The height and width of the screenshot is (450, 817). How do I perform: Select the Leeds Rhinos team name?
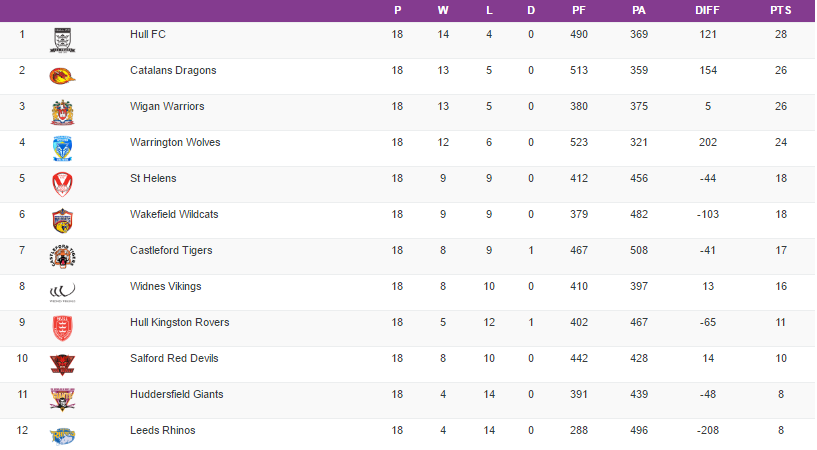(x=163, y=431)
